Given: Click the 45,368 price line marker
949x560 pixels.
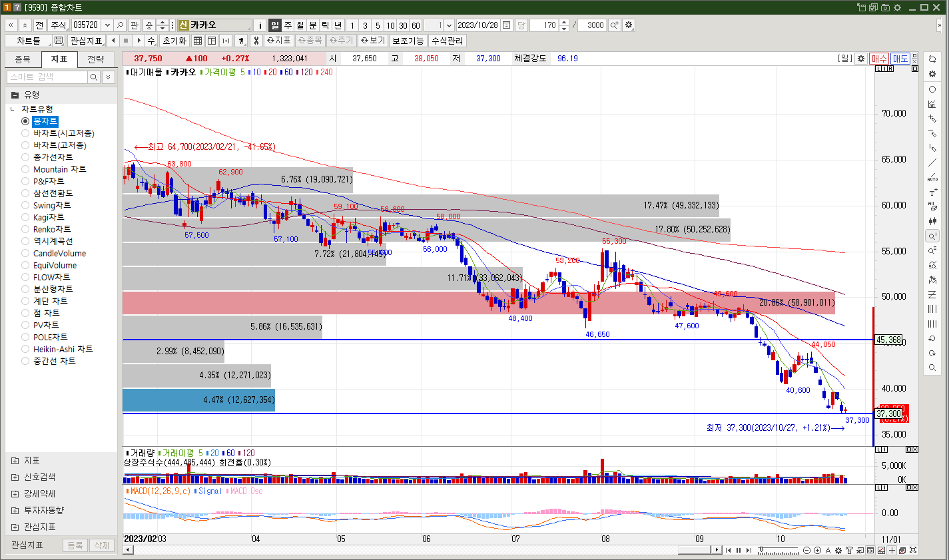Looking at the screenshot, I should pos(888,340).
